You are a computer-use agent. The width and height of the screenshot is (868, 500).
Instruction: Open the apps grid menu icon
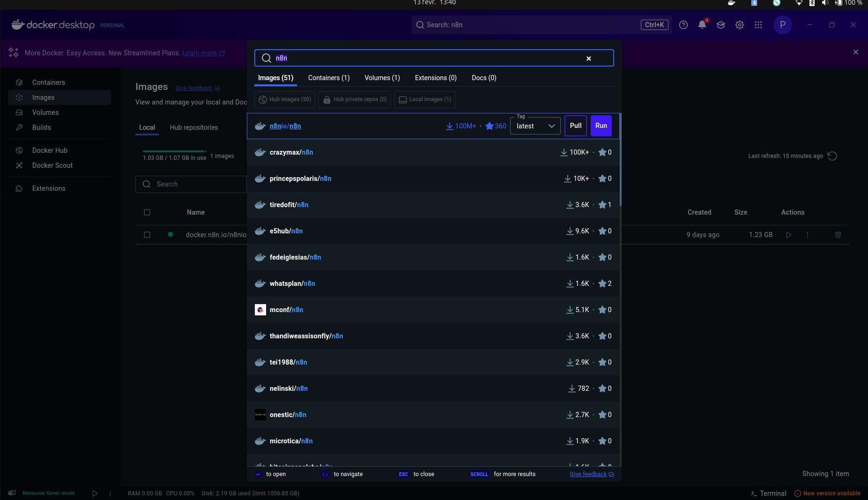pyautogui.click(x=758, y=25)
